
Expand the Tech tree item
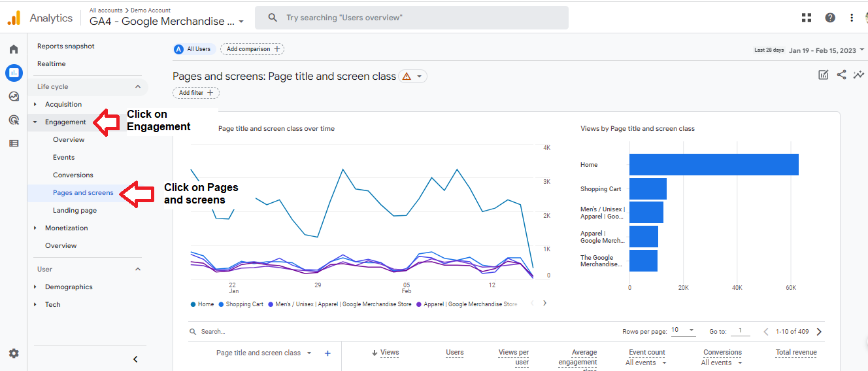[x=35, y=304]
